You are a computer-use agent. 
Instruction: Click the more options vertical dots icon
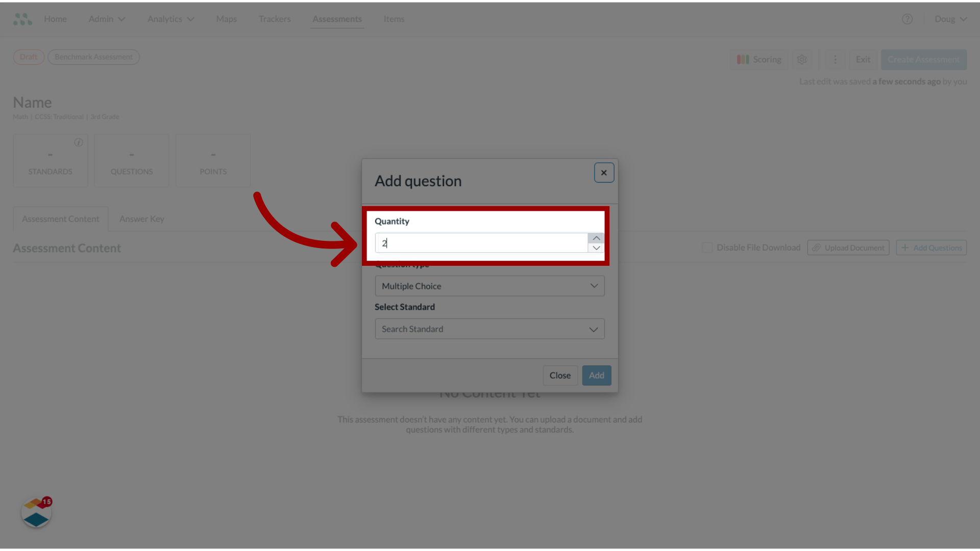coord(835,59)
